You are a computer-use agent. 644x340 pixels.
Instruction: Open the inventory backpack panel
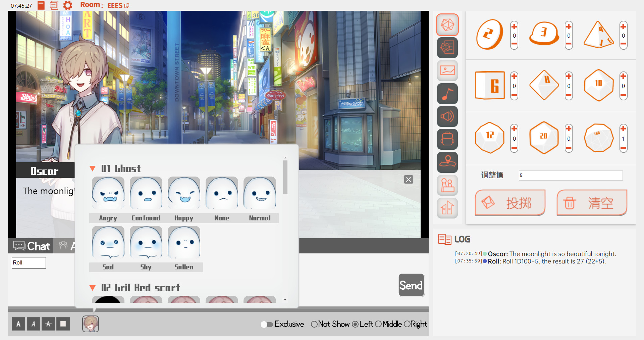point(447,139)
